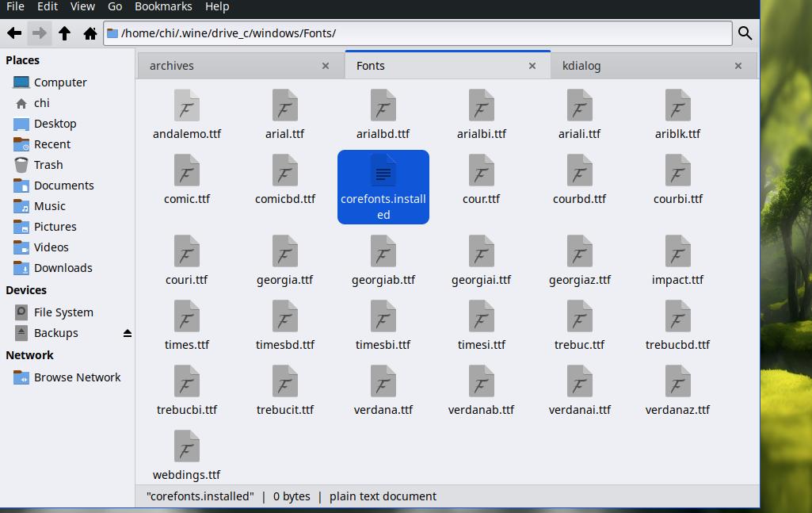
Task: Select times.ttf file
Action: (x=186, y=326)
